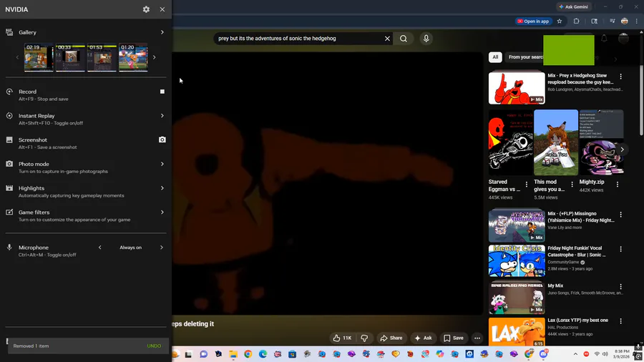Open the Mighty.zip short
Viewport: 644px width, 362px height.
pos(601,142)
